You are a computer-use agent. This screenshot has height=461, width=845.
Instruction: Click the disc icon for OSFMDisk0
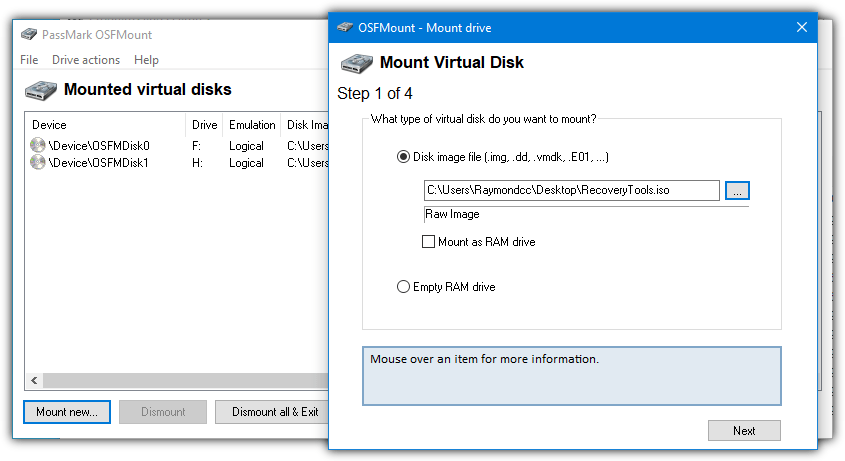[x=38, y=145]
